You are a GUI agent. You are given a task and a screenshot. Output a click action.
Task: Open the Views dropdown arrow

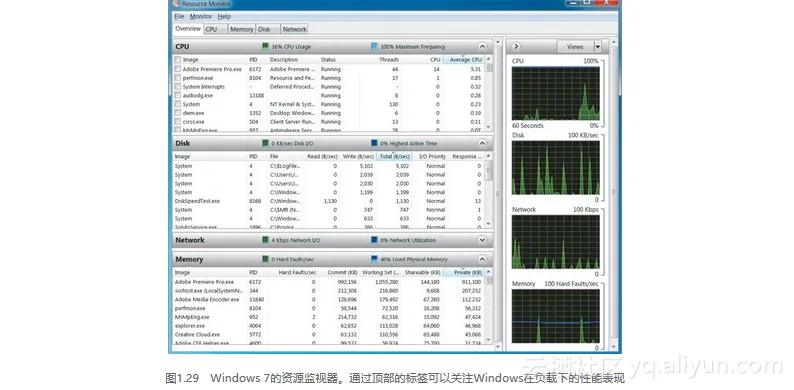(x=598, y=47)
